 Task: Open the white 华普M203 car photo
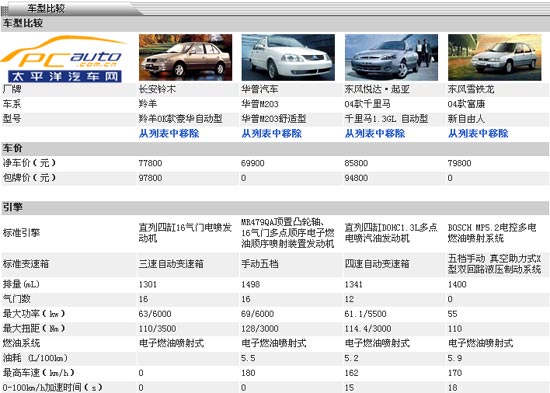pyautogui.click(x=288, y=57)
